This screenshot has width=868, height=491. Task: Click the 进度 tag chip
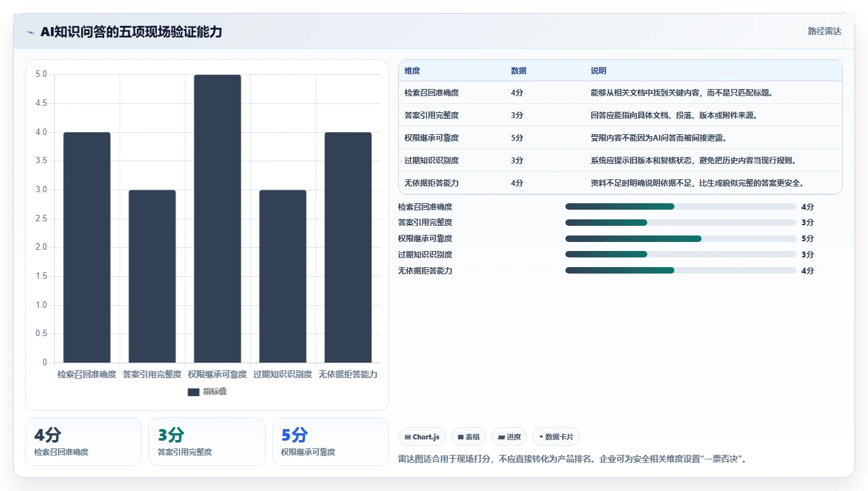pyautogui.click(x=509, y=437)
